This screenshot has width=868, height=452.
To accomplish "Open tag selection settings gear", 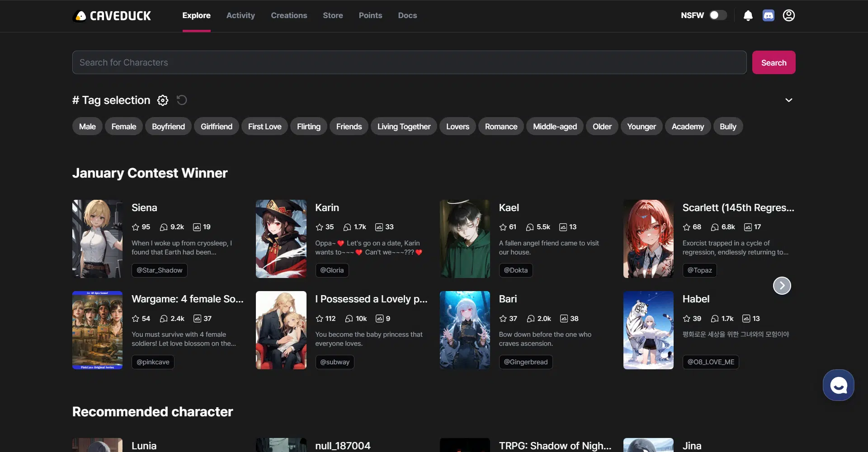I will (163, 100).
